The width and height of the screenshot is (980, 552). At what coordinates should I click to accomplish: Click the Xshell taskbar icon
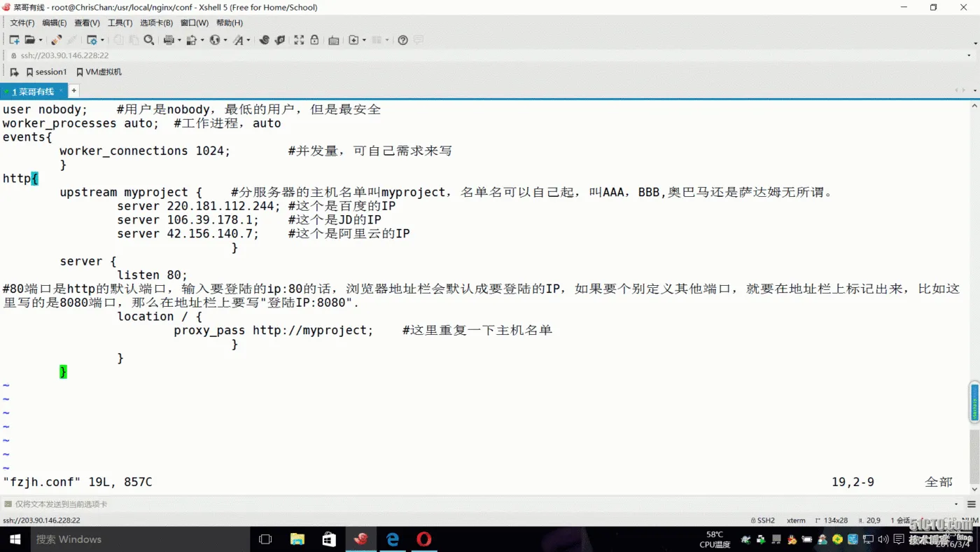click(x=361, y=539)
